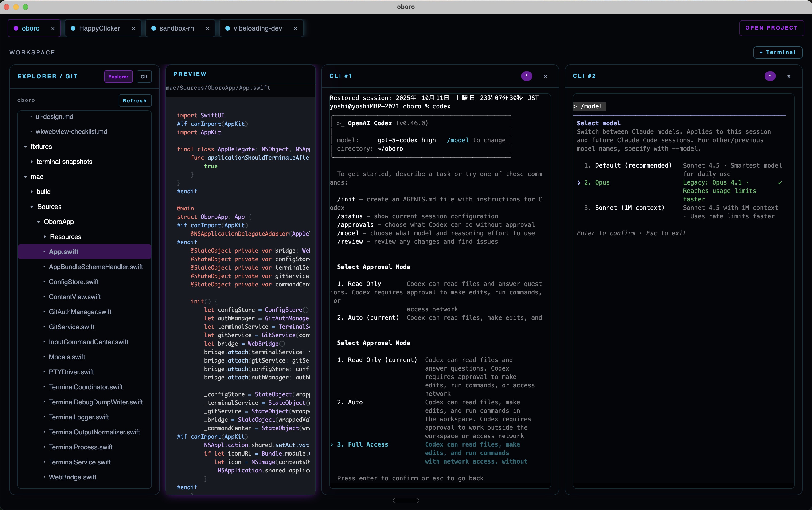Switch to the Git view toggle

click(x=144, y=77)
